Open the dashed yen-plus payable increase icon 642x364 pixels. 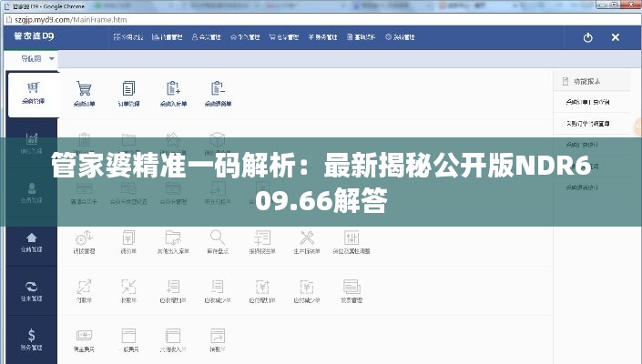tap(262, 287)
